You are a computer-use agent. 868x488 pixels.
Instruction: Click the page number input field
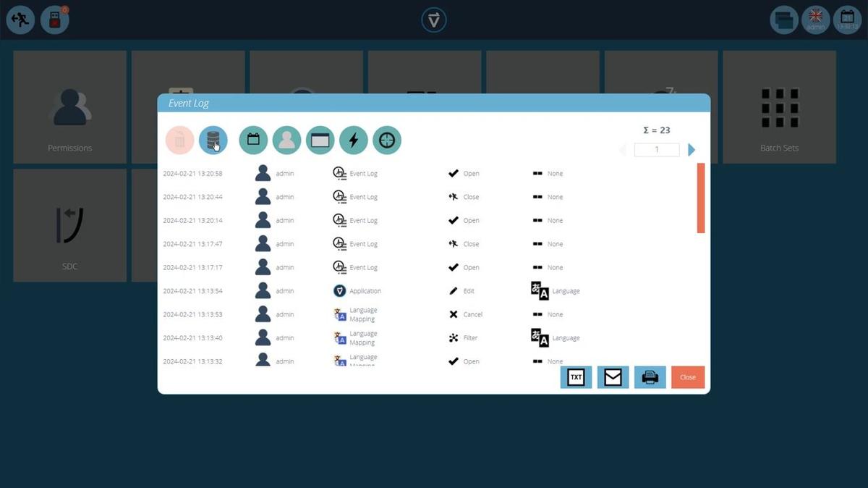(657, 150)
